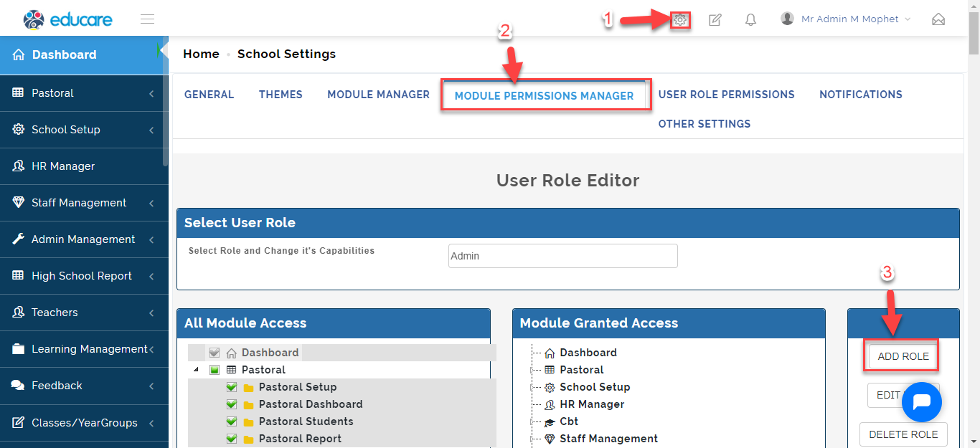Collapse the Pastoral tree node arrow
Image resolution: width=980 pixels, height=448 pixels.
point(196,370)
